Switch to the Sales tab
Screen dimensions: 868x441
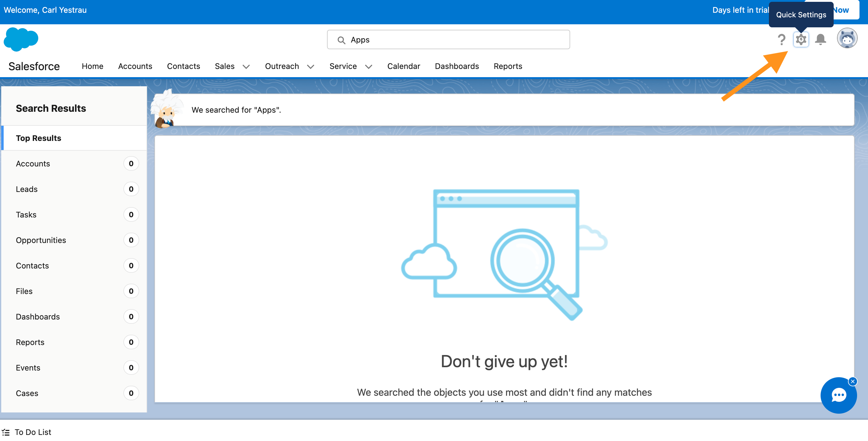click(225, 66)
